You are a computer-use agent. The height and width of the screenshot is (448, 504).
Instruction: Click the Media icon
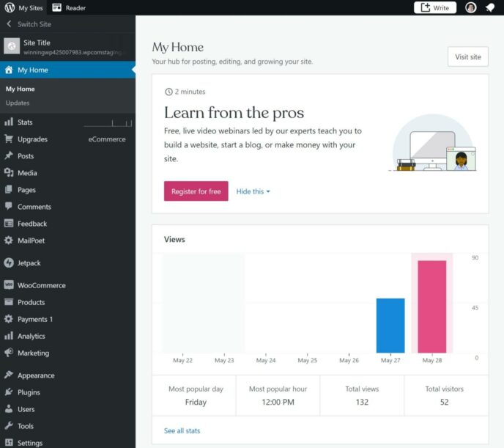click(x=9, y=173)
